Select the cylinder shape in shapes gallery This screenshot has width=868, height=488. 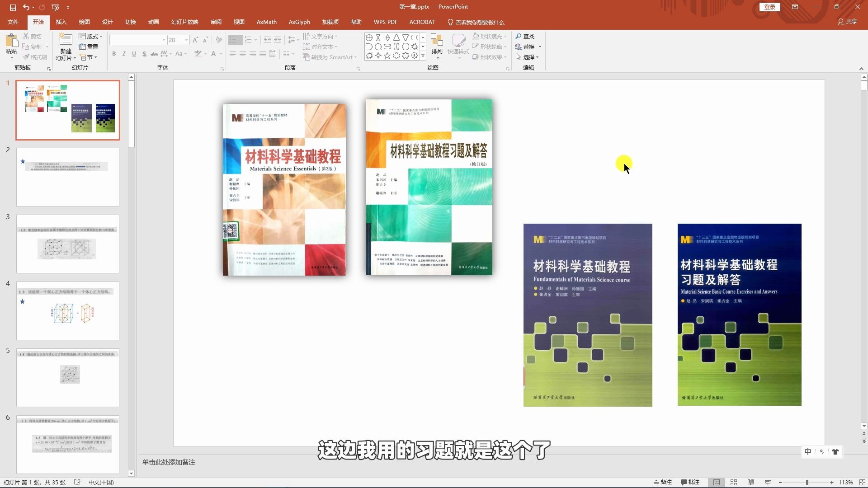[387, 47]
